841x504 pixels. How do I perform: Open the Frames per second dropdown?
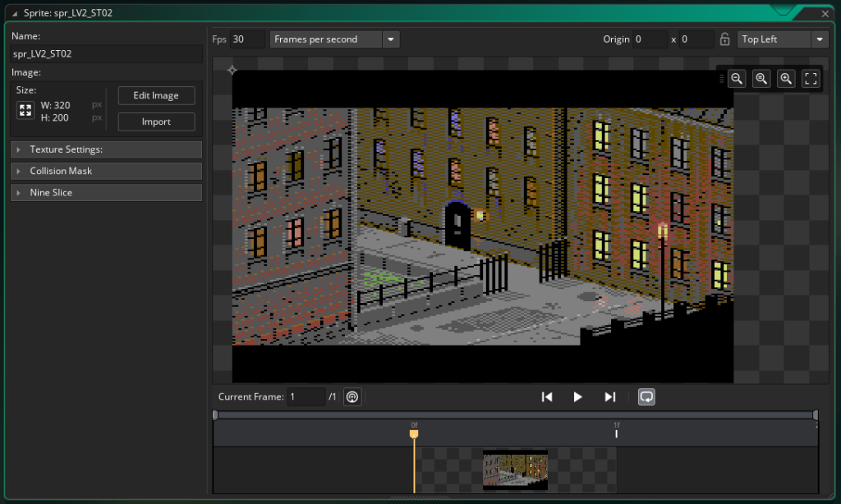[390, 39]
